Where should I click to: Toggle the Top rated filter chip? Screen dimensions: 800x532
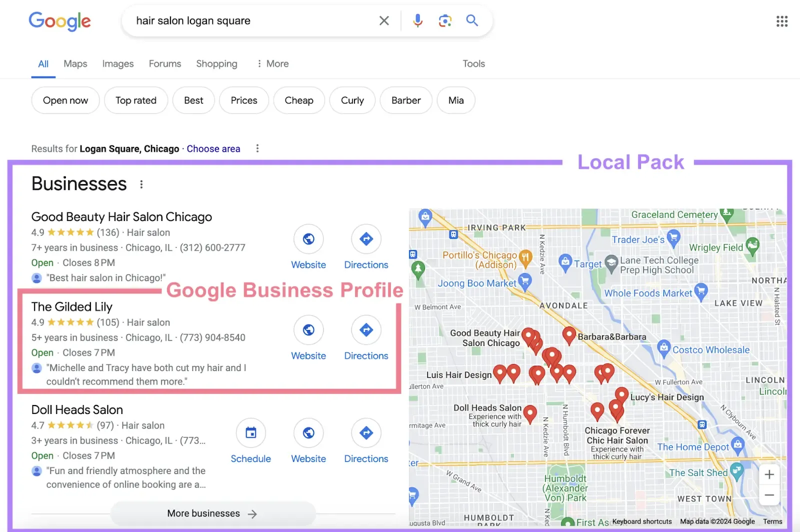point(136,100)
